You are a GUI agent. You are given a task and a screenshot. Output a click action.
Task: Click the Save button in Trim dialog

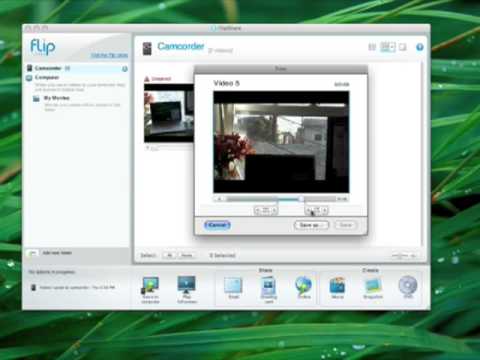coord(345,225)
